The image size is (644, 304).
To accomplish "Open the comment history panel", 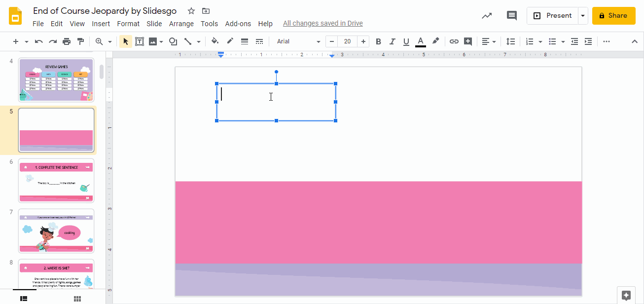I will click(x=511, y=15).
